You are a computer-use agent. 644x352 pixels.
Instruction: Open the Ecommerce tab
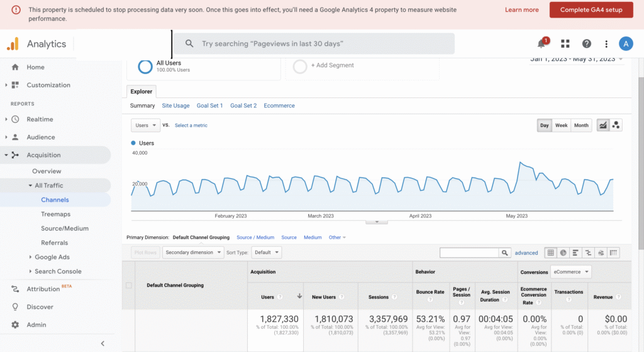[x=279, y=106]
